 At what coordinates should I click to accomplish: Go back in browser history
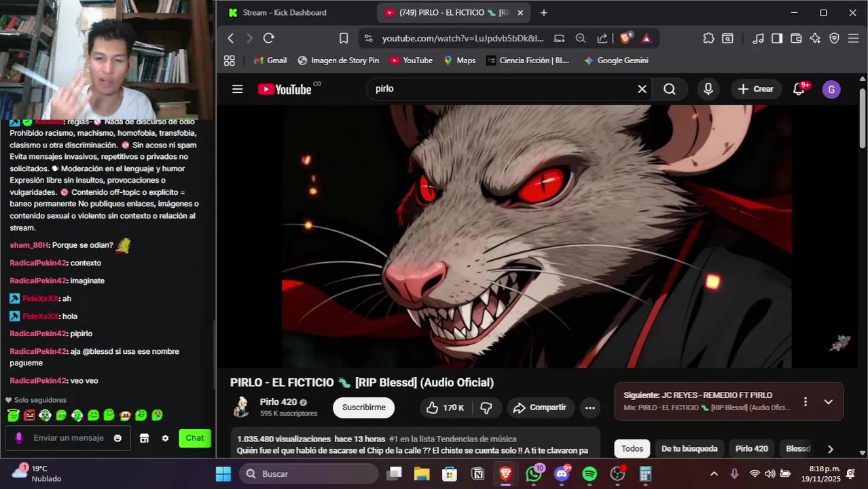(231, 38)
